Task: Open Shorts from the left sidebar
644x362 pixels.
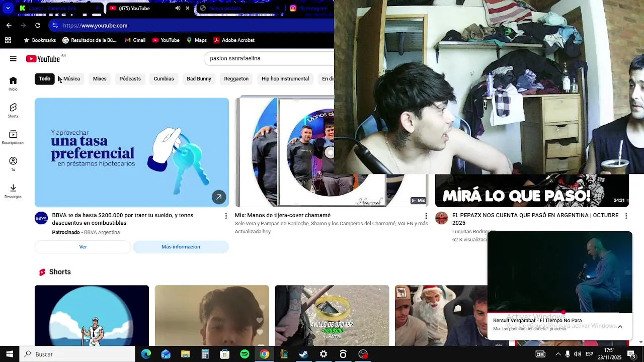Action: pyautogui.click(x=13, y=111)
